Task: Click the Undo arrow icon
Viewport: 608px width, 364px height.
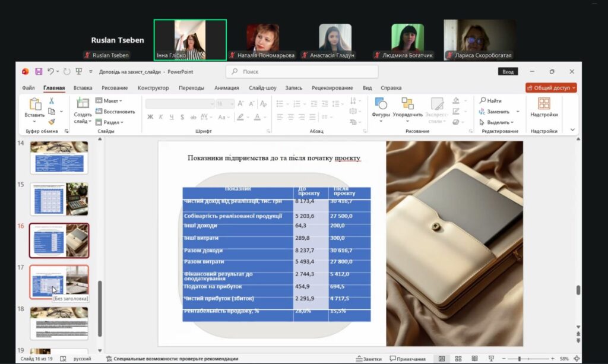Action: click(x=51, y=72)
